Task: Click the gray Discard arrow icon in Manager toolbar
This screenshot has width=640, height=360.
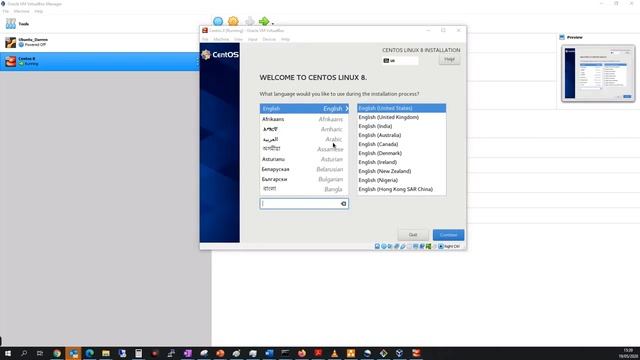Action: click(x=249, y=21)
